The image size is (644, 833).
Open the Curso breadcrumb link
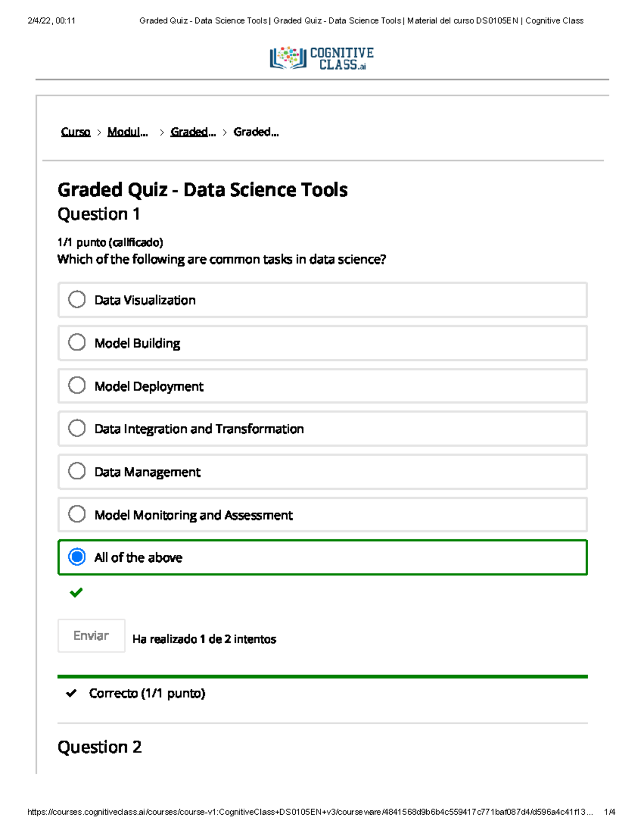[x=75, y=132]
